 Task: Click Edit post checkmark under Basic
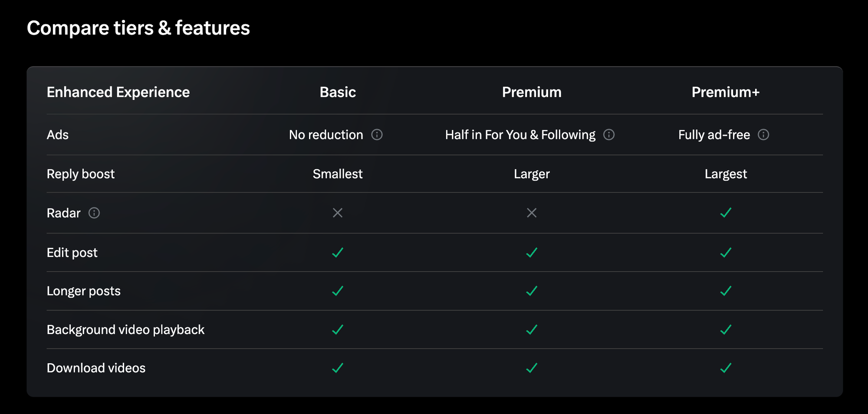pos(338,253)
